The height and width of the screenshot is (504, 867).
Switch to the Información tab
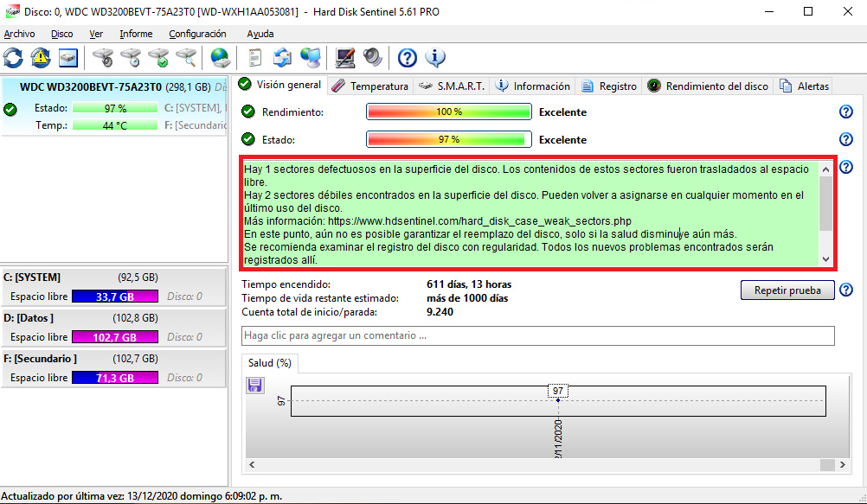point(532,86)
